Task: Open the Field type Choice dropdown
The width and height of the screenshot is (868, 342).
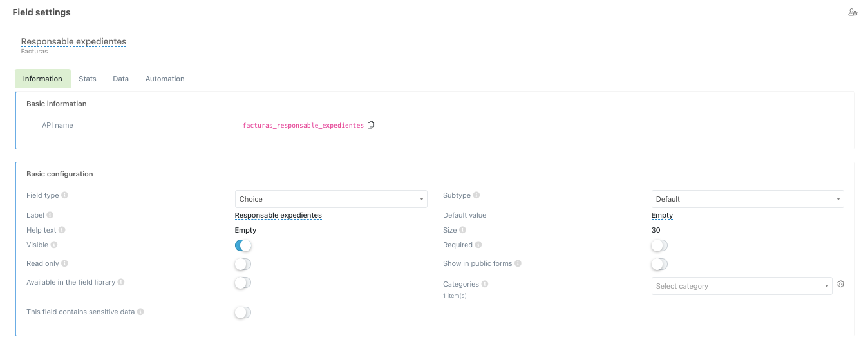Action: 331,199
